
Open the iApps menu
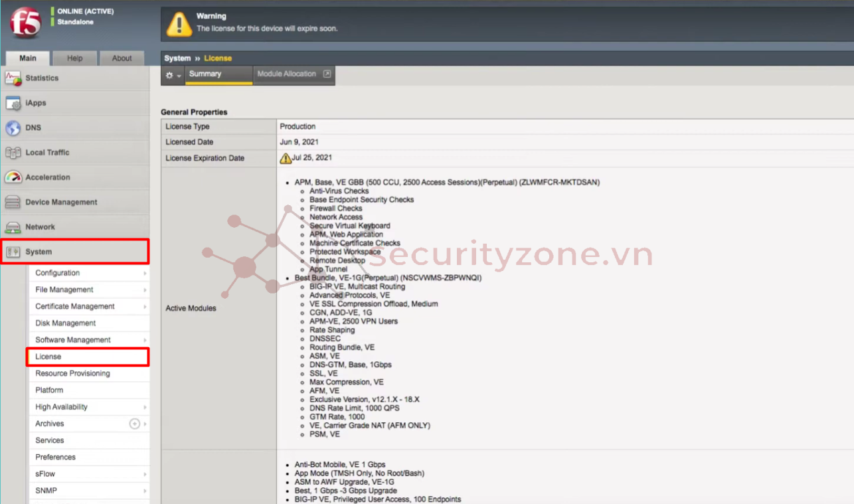coord(75,103)
